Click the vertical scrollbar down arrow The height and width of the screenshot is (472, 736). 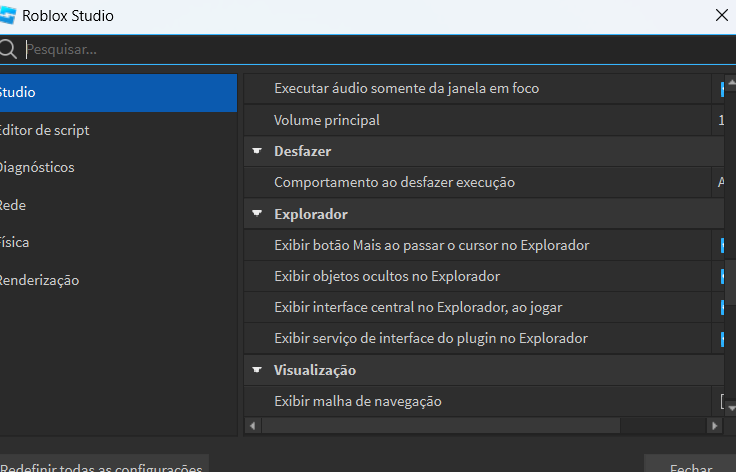(x=731, y=408)
